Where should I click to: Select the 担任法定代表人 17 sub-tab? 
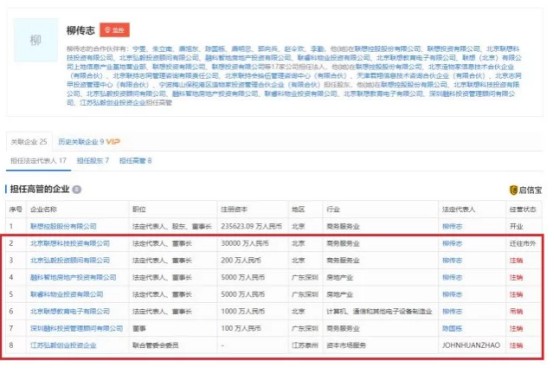tap(38, 161)
